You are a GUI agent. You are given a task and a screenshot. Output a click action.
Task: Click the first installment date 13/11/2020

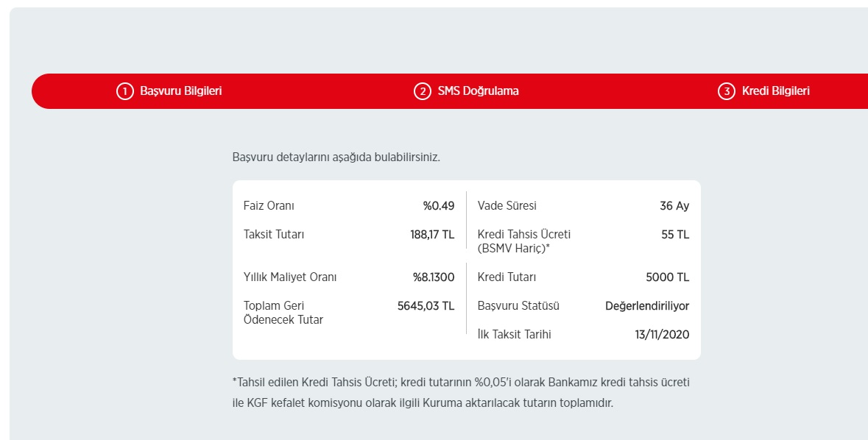click(x=662, y=335)
